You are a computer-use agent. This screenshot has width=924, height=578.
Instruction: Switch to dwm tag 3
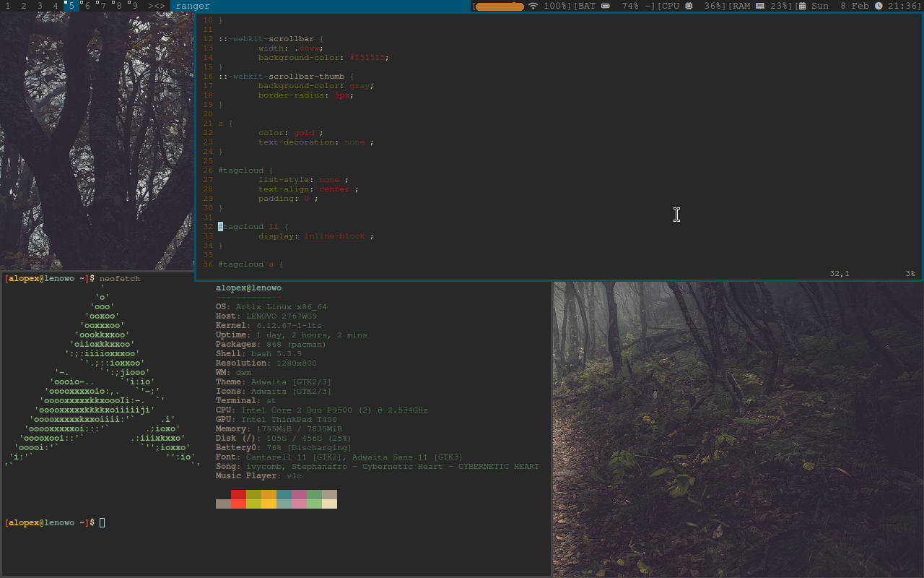click(x=39, y=6)
